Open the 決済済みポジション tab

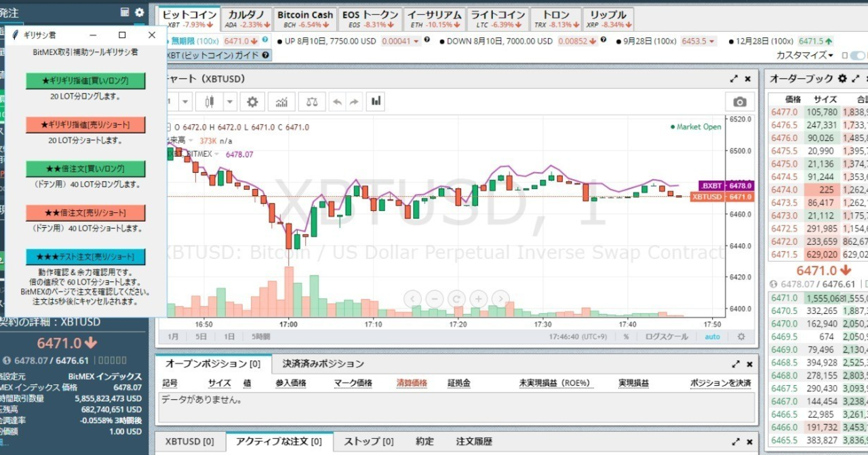click(x=323, y=364)
